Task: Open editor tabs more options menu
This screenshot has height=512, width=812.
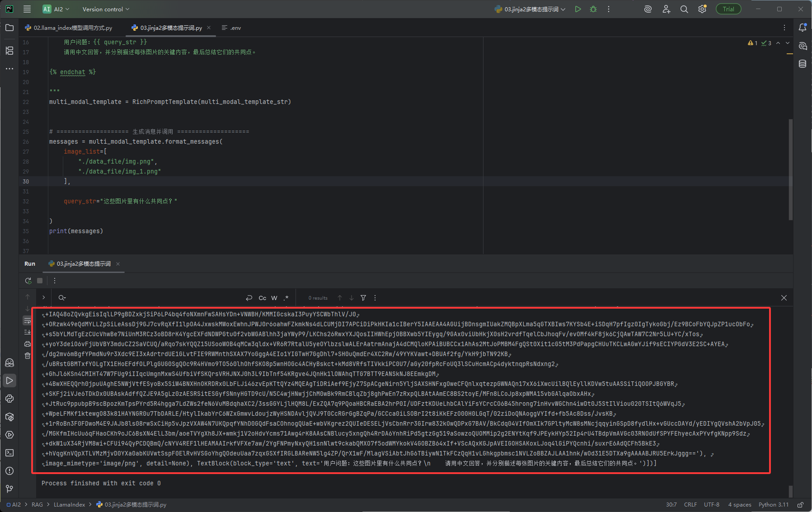Action: point(784,28)
